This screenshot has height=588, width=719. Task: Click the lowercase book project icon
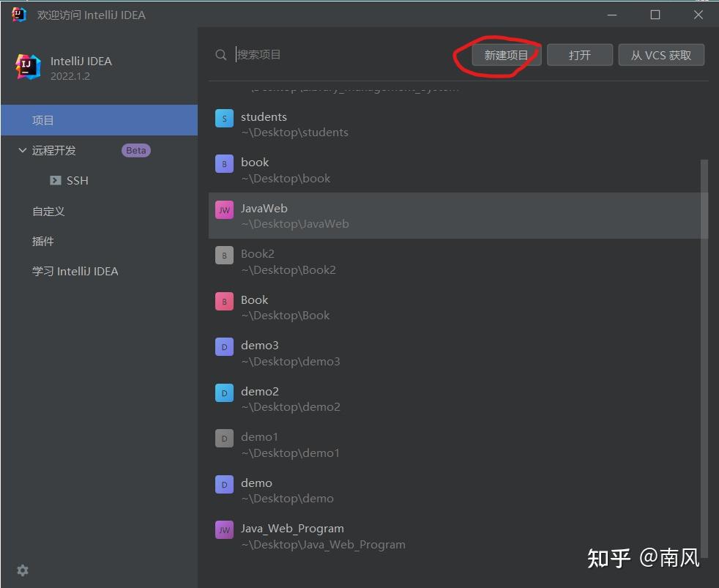[224, 164]
